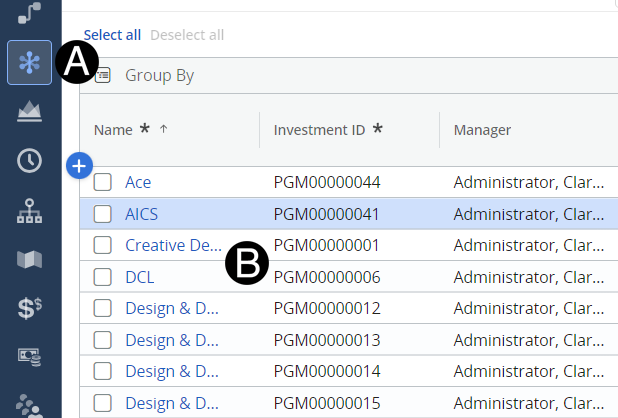The height and width of the screenshot is (418, 618).
Task: Open the Ace program link
Action: click(138, 183)
